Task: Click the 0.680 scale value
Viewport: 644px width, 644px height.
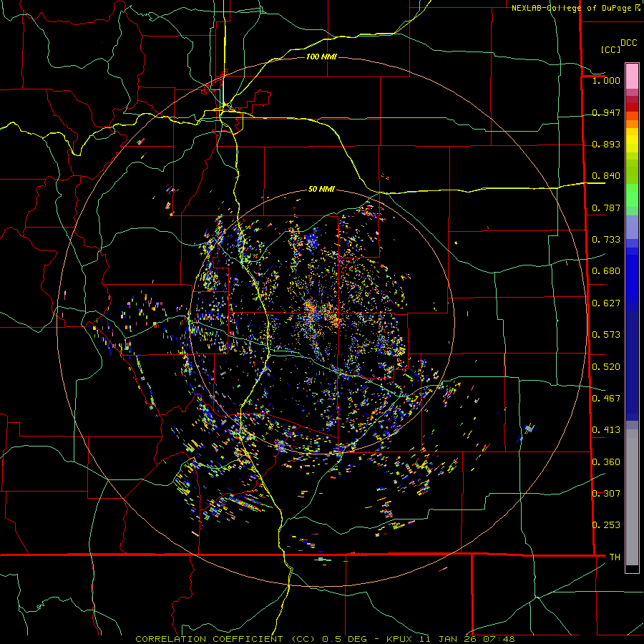Action: point(606,271)
